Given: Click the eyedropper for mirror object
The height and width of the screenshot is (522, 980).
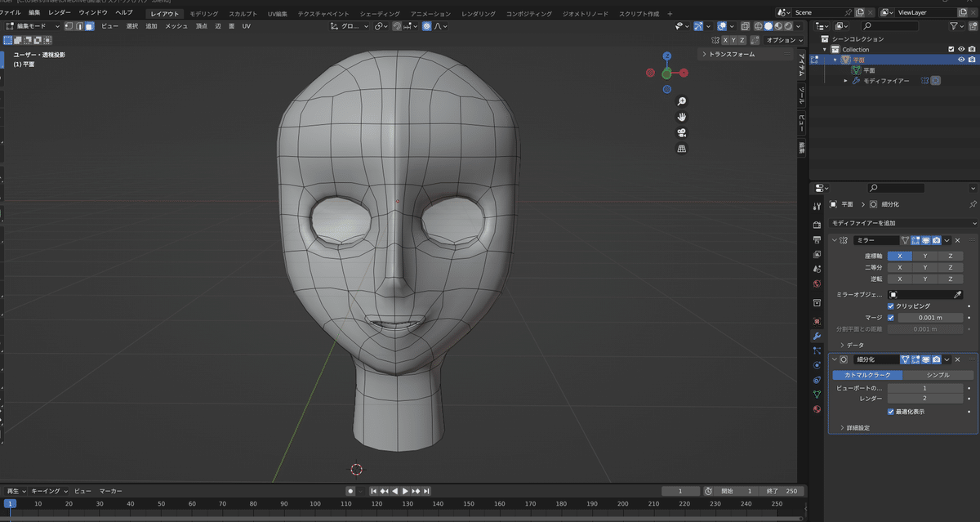Looking at the screenshot, I should coord(957,294).
